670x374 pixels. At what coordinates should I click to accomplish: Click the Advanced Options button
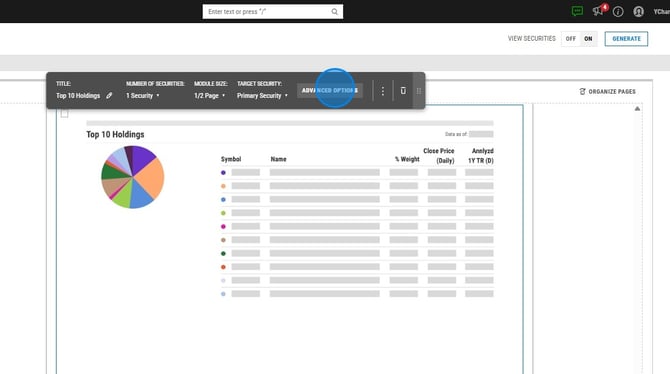[330, 91]
